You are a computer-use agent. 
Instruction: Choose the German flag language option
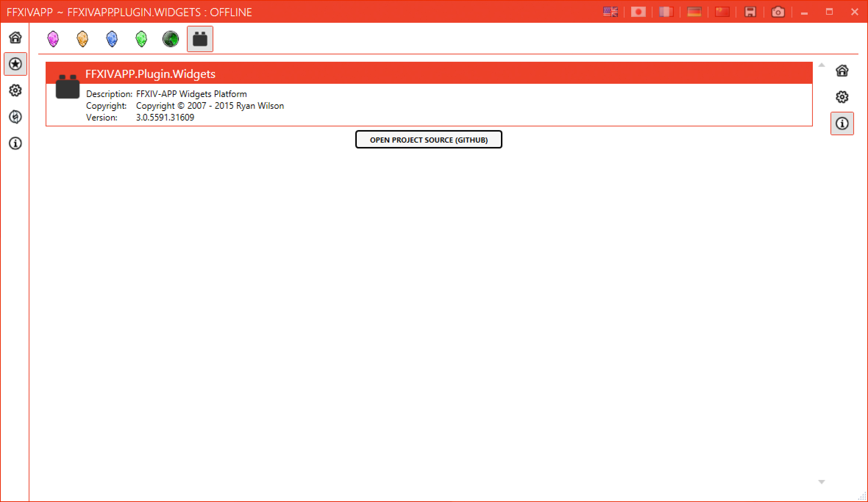[694, 12]
